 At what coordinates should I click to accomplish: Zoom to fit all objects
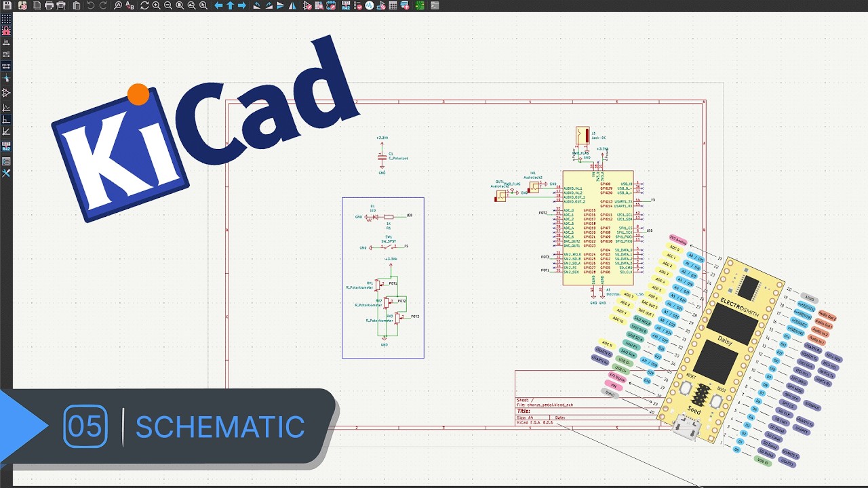click(x=191, y=5)
